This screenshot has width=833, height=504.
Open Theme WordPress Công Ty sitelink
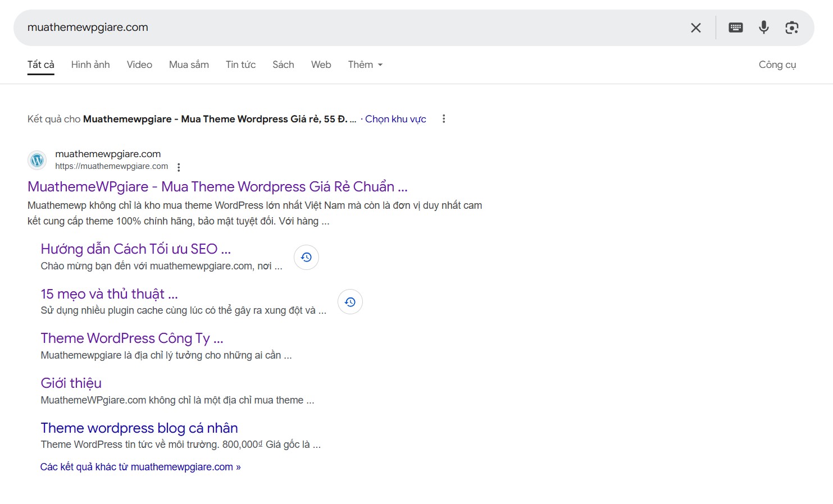(132, 338)
